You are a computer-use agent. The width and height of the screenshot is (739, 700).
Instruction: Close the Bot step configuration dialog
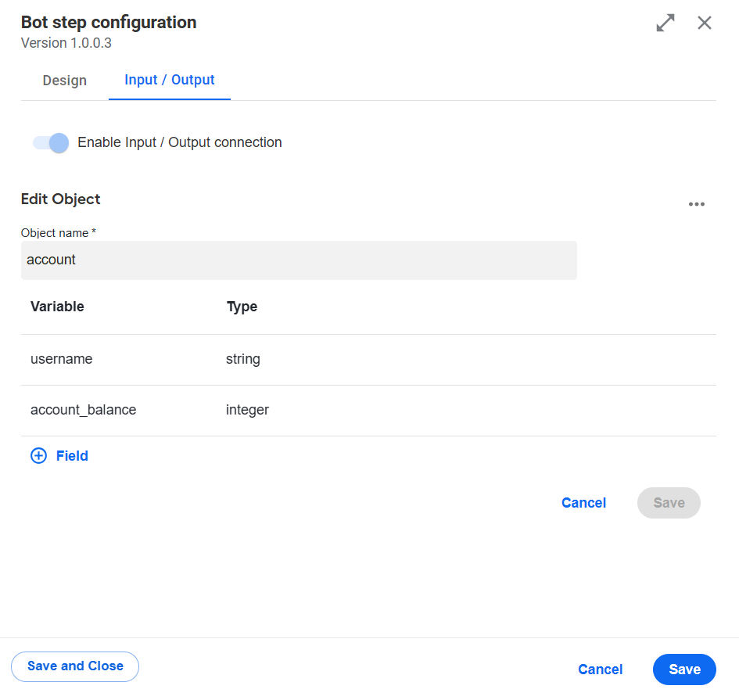pos(704,23)
